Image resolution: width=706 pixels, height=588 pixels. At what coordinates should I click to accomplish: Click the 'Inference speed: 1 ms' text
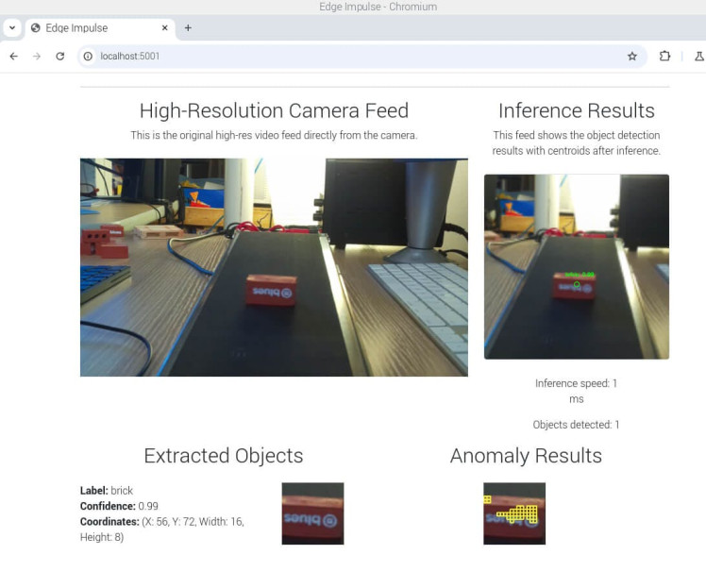click(x=577, y=391)
